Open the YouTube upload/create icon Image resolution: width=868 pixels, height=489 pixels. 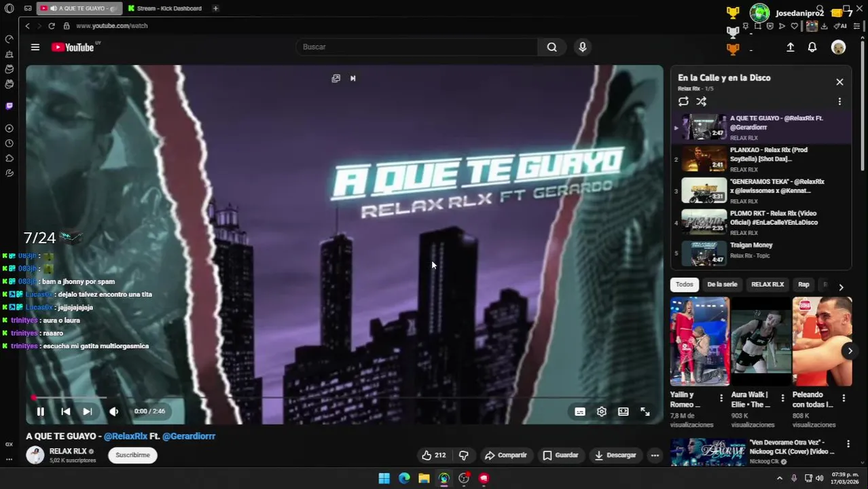point(791,47)
